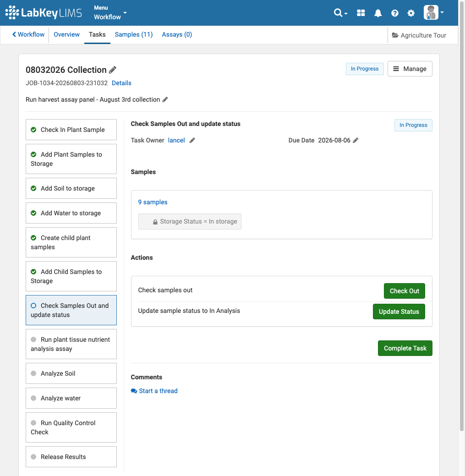Select the Tasks tab
This screenshot has height=476, width=465.
tap(97, 35)
